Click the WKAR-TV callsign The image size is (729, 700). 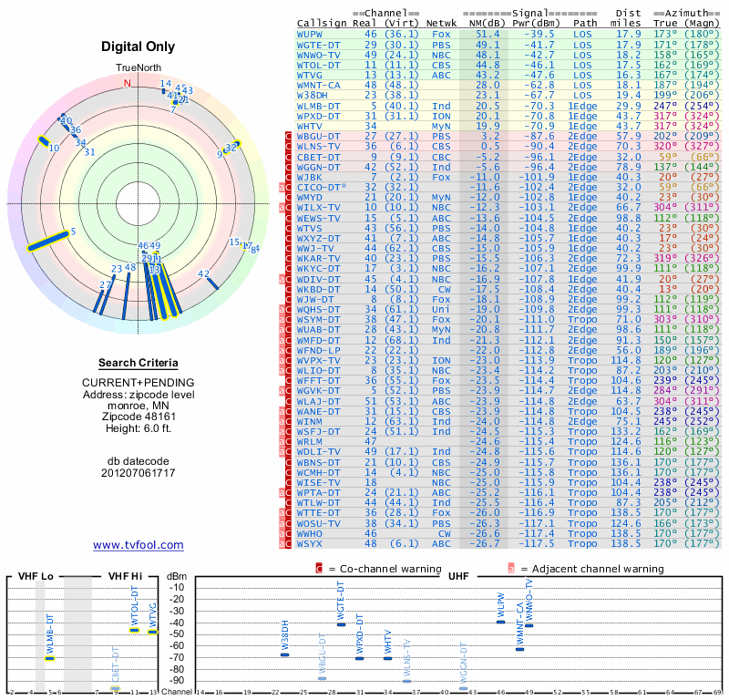[x=318, y=259]
